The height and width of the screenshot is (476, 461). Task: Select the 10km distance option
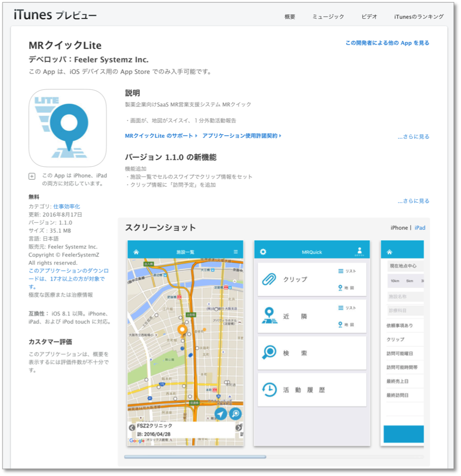coord(395,281)
